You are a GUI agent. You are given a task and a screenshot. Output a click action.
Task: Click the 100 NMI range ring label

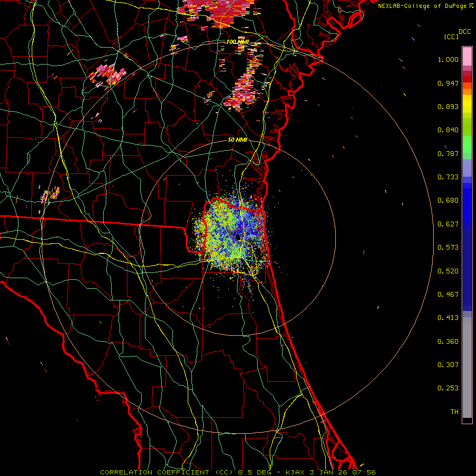pos(237,42)
